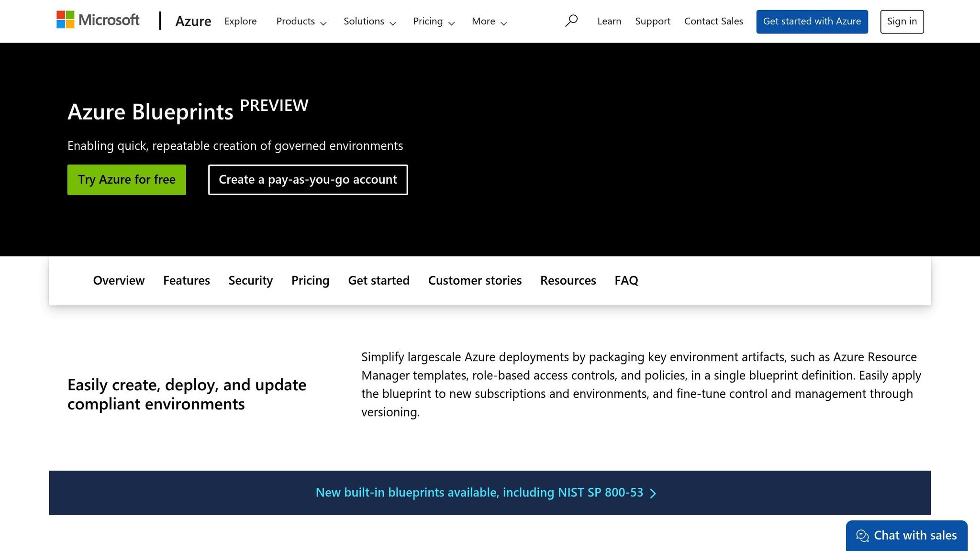Click Create a pay-as-you-go account button
Viewport: 980px width, 551px height.
coord(308,180)
